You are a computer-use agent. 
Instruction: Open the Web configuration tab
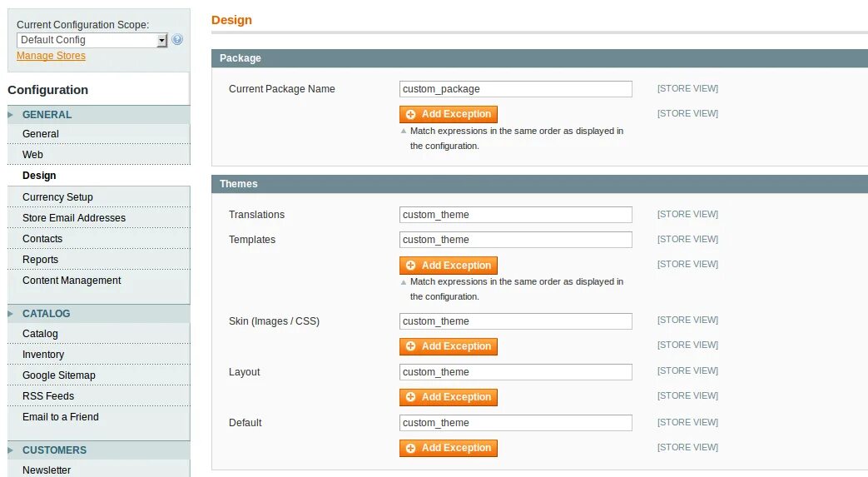click(32, 155)
